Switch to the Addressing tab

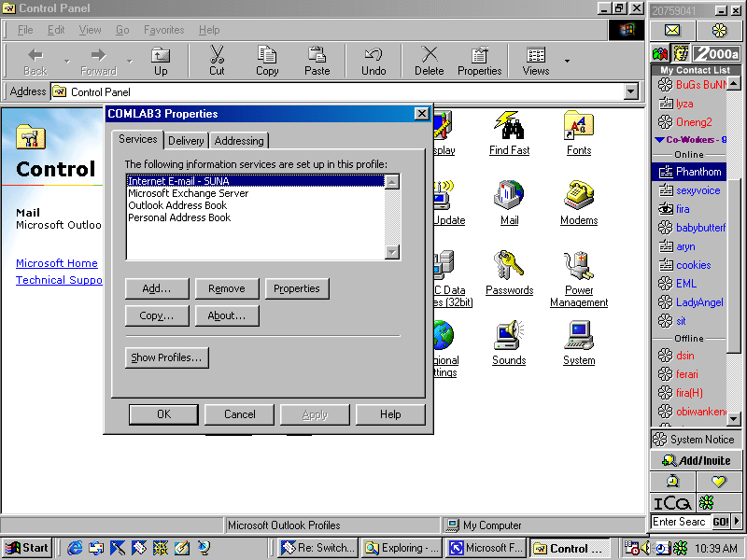(239, 141)
